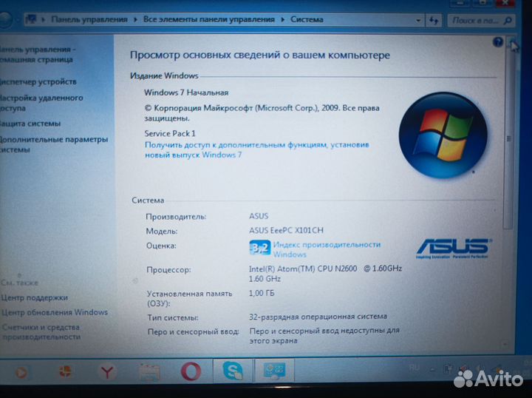Open Счетчики и средства производительности
This screenshot has height=398, width=532.
(41, 332)
